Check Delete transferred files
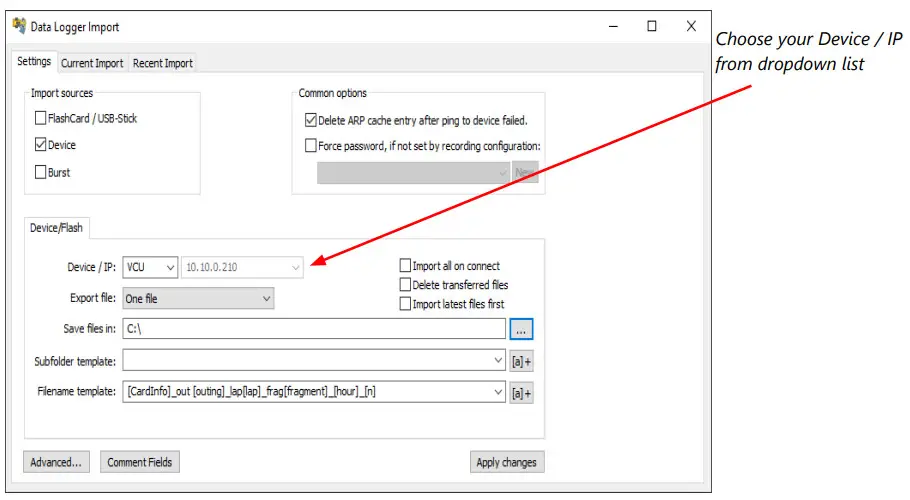Image resolution: width=910 pixels, height=500 pixels. [x=405, y=285]
